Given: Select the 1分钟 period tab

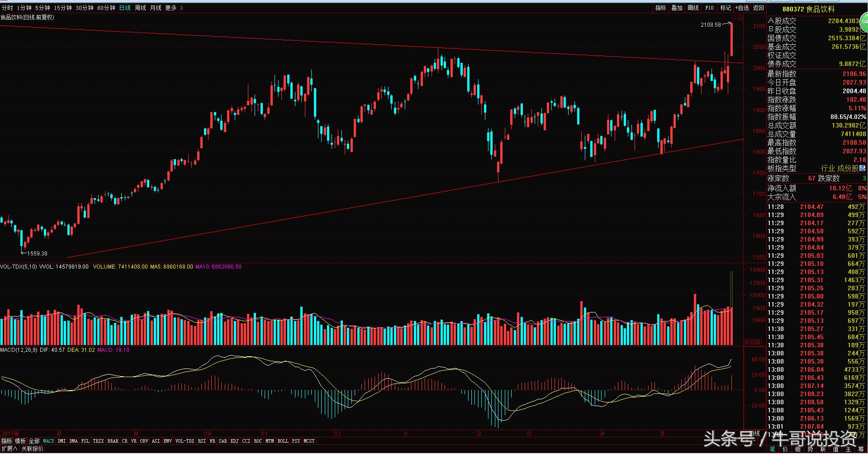Looking at the screenshot, I should [24, 8].
